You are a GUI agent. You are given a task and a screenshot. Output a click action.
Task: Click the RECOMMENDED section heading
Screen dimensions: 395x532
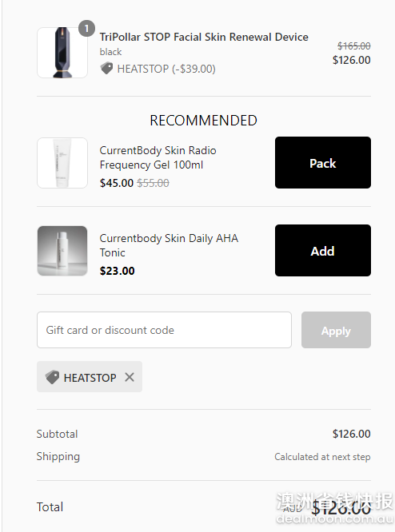(x=203, y=121)
